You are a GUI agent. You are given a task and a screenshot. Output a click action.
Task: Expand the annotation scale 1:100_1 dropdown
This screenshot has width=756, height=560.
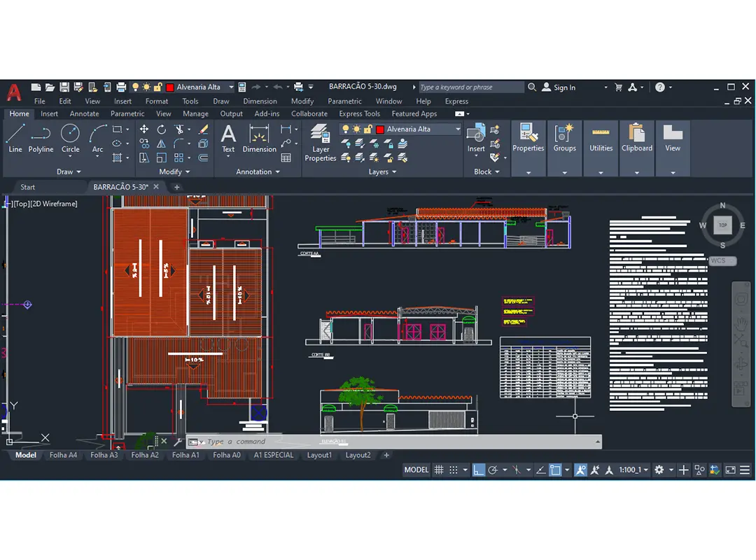click(645, 470)
